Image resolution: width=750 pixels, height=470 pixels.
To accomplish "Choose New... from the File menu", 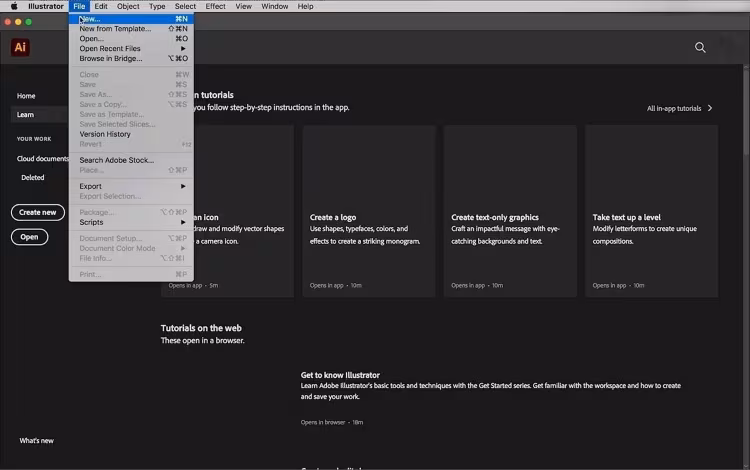I will (x=131, y=19).
